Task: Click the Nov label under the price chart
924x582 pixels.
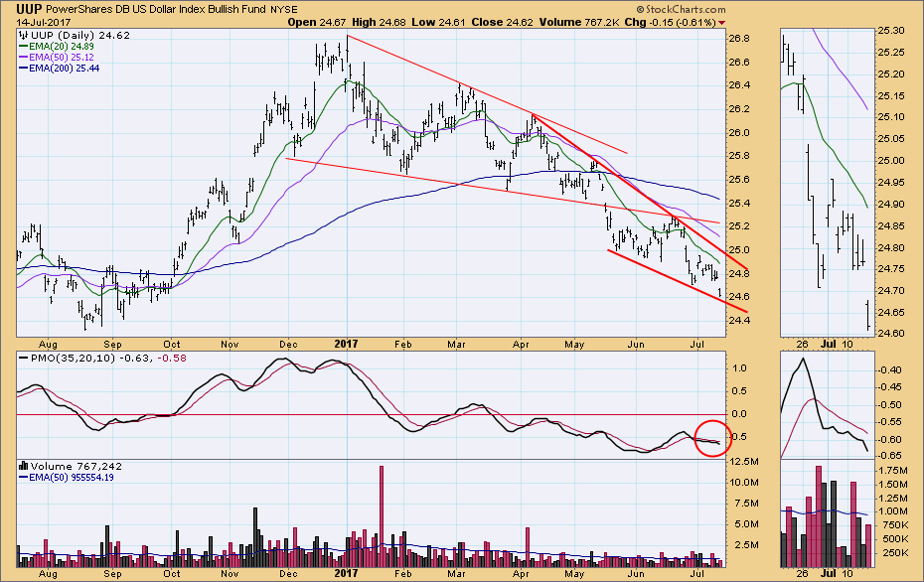Action: point(230,344)
